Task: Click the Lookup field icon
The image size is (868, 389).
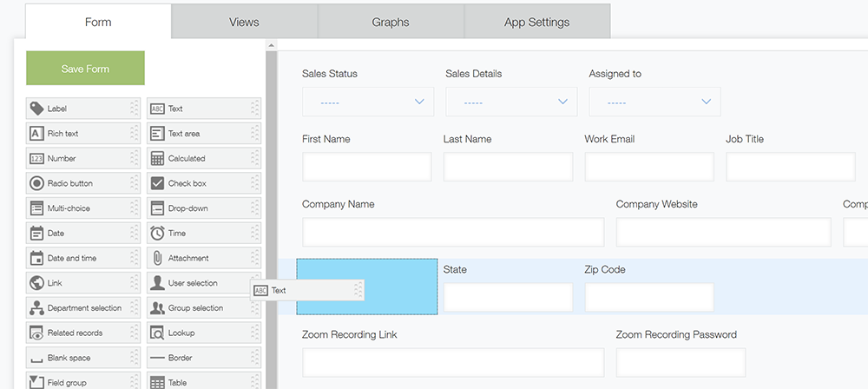Action: [157, 333]
